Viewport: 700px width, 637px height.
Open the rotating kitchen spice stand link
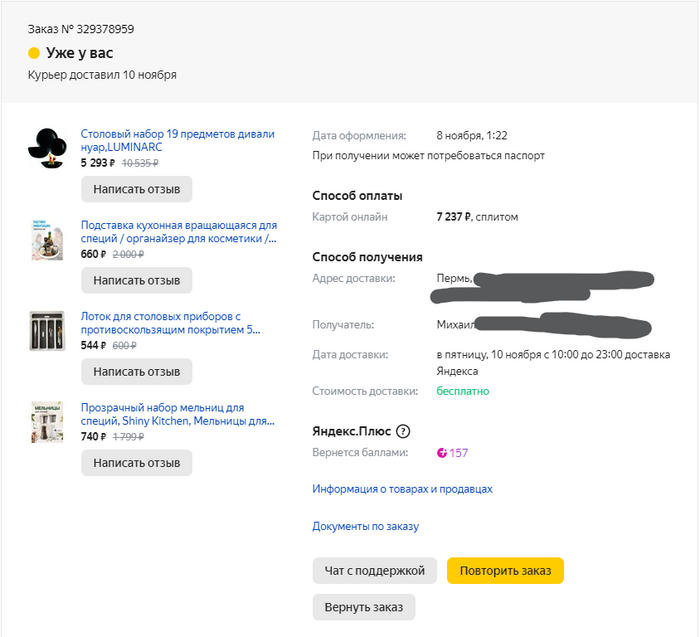(x=178, y=232)
